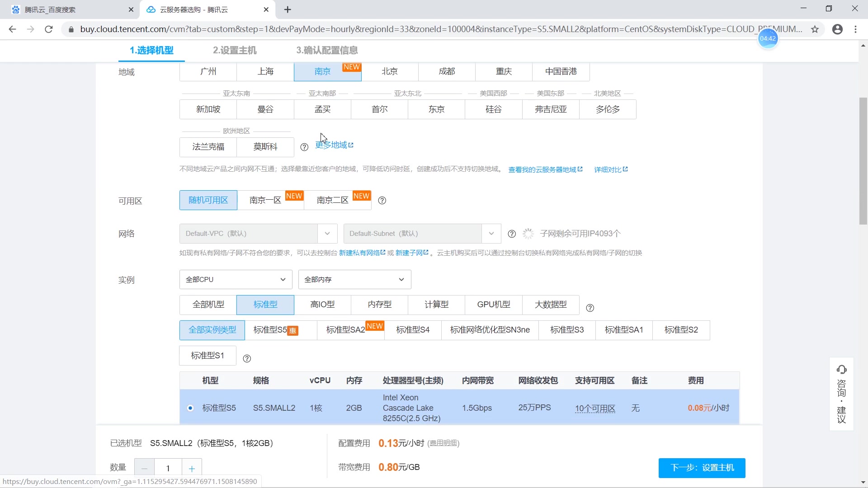This screenshot has width=868, height=488.
Task: Open 费用明细 link
Action: point(443,443)
